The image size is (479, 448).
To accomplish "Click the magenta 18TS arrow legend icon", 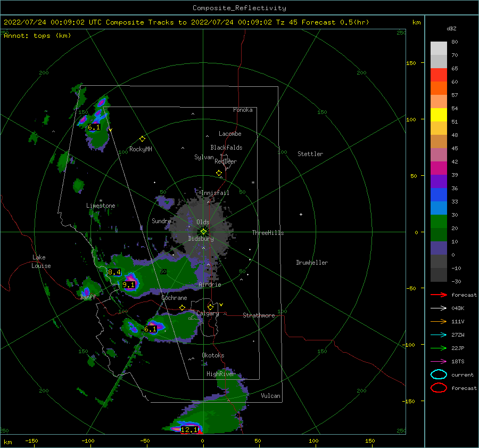I will click(x=439, y=362).
